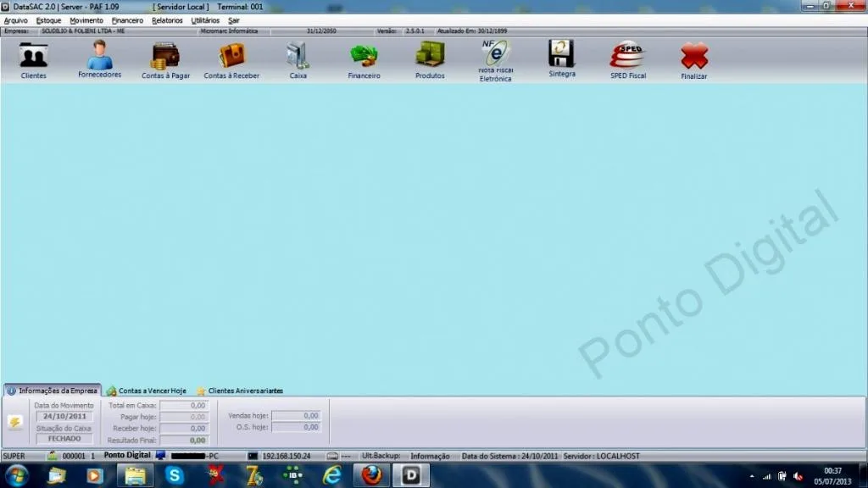Switch to Contas a Vencer Hoje tab
The width and height of the screenshot is (868, 488).
147,391
